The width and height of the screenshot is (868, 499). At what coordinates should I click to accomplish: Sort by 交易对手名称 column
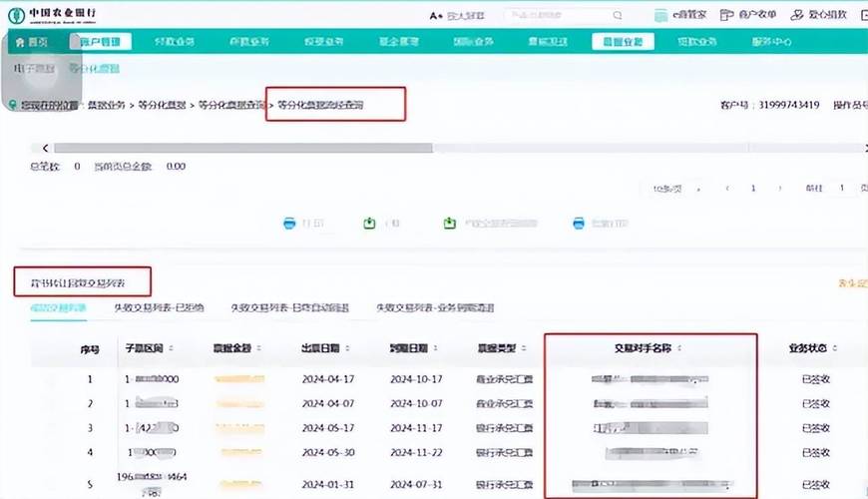(x=679, y=348)
